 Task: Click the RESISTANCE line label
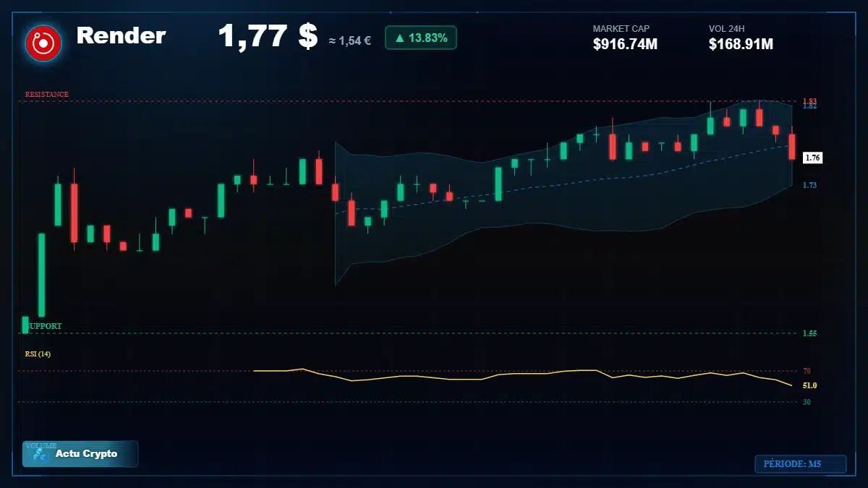(47, 95)
